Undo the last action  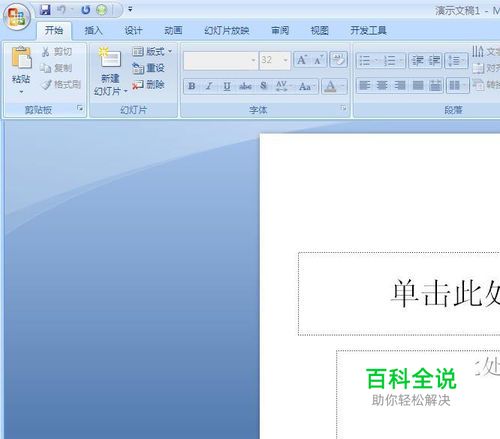[61, 10]
